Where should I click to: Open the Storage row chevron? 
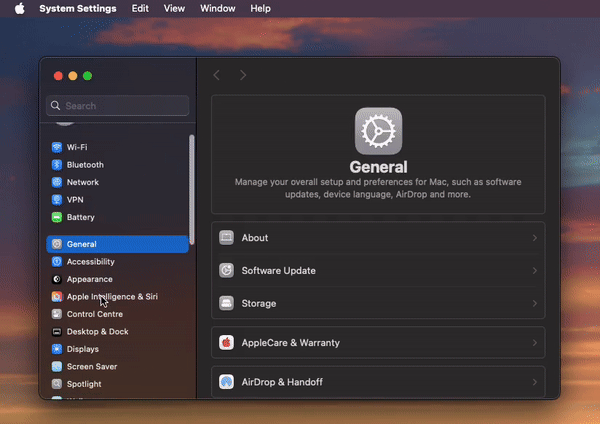pos(534,303)
